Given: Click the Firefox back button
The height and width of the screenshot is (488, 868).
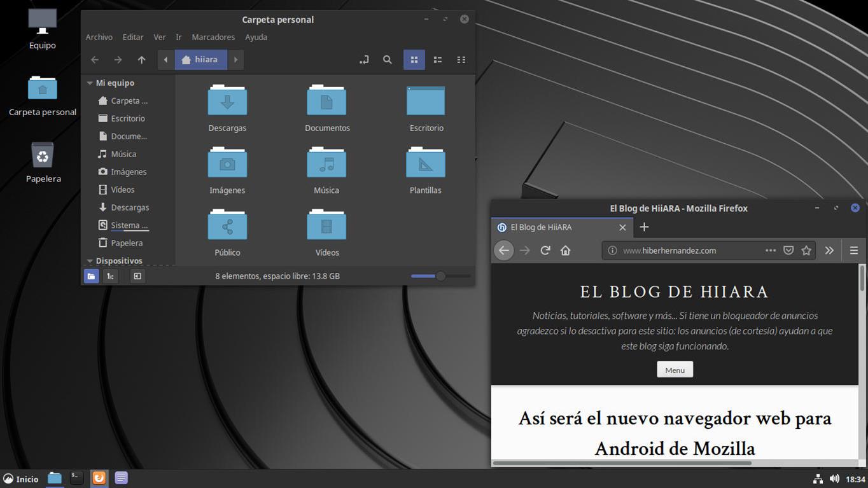Looking at the screenshot, I should point(504,251).
